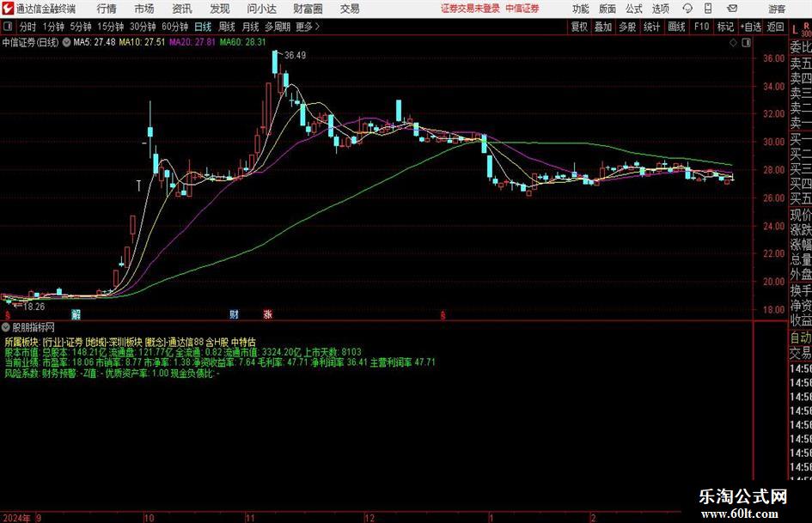Open the 股朋指标网 indicator dropdown arrow
Viewport: 812px width, 523px height.
coord(6,328)
